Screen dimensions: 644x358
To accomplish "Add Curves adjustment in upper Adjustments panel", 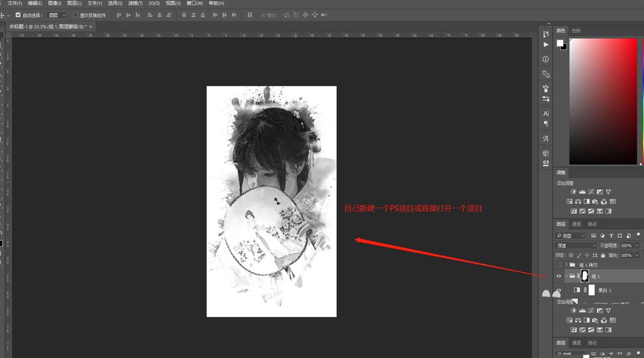I will [591, 192].
